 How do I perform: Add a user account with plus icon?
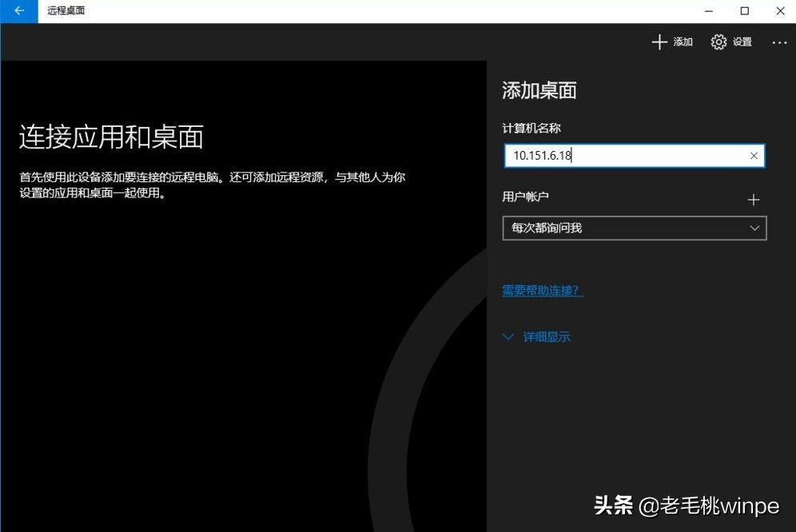[x=754, y=200]
